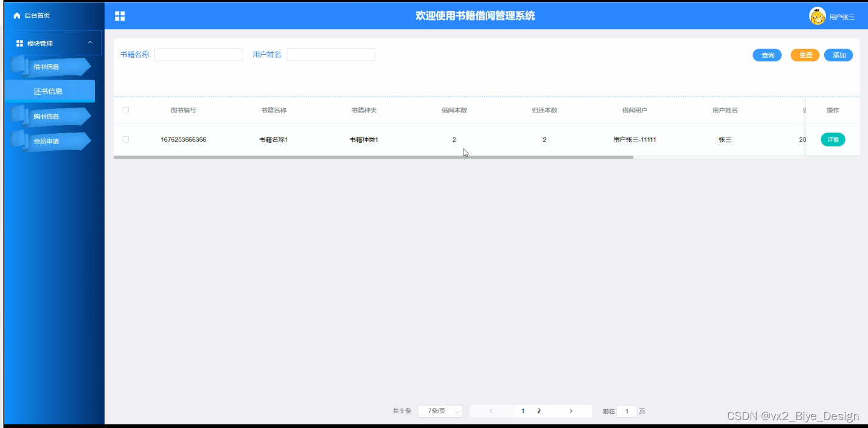Open the 购书信息 menu item
868x428 pixels.
click(51, 116)
